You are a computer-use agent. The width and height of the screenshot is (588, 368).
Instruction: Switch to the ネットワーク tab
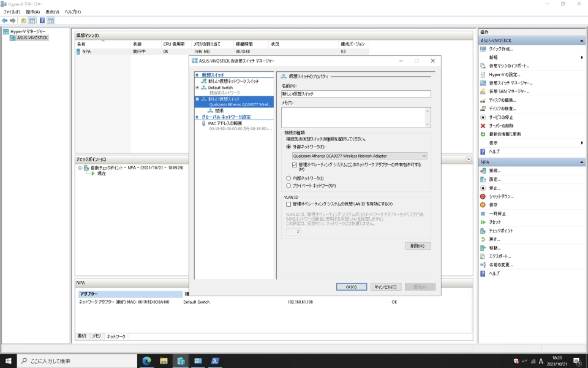click(116, 337)
